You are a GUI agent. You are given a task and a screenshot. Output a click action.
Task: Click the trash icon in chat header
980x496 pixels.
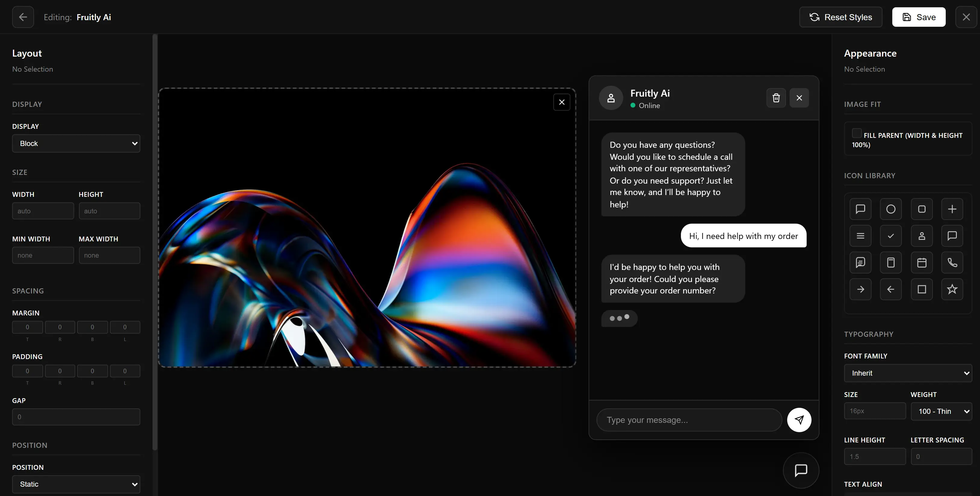[x=776, y=98]
